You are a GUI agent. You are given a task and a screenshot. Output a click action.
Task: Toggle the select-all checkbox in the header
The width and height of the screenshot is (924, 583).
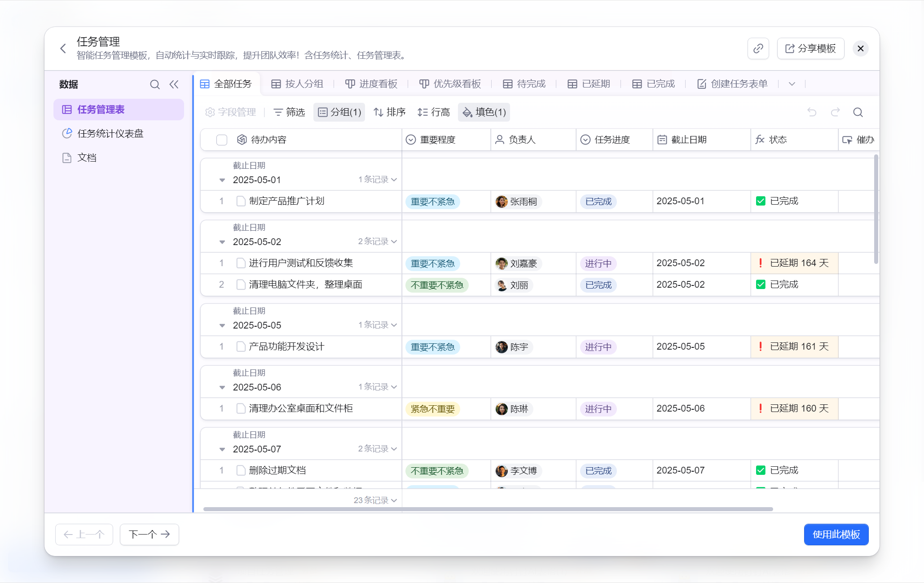(222, 140)
